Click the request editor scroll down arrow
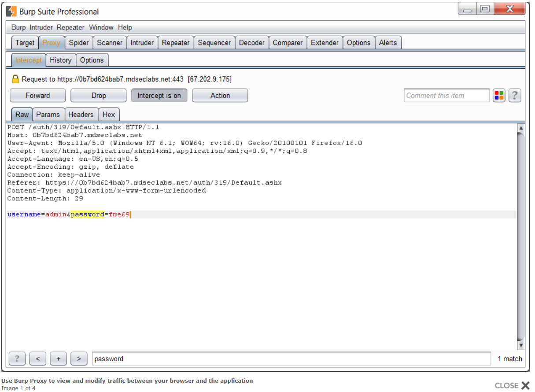This screenshot has height=392, width=535. 521,346
